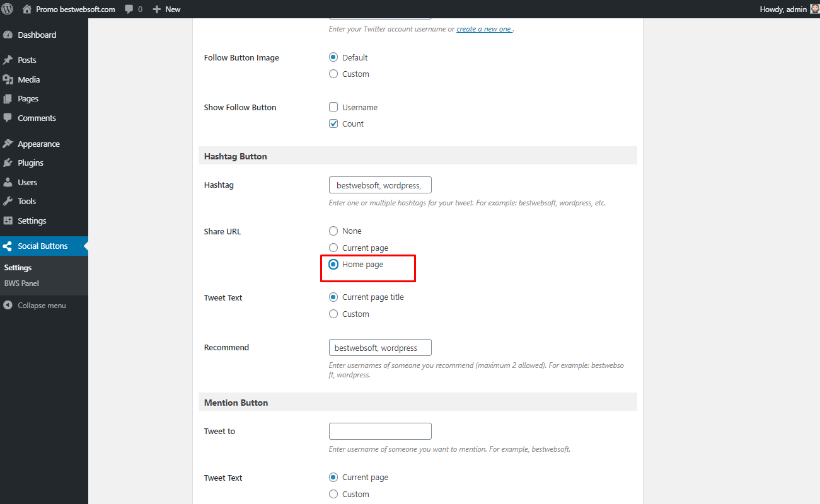Click the WordPress logo icon
Image resolution: width=820 pixels, height=504 pixels.
[8, 9]
